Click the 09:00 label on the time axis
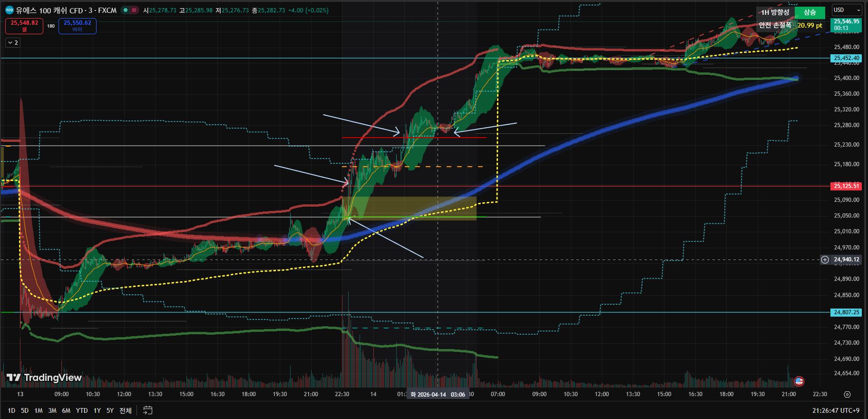The image size is (868, 419). (x=61, y=394)
